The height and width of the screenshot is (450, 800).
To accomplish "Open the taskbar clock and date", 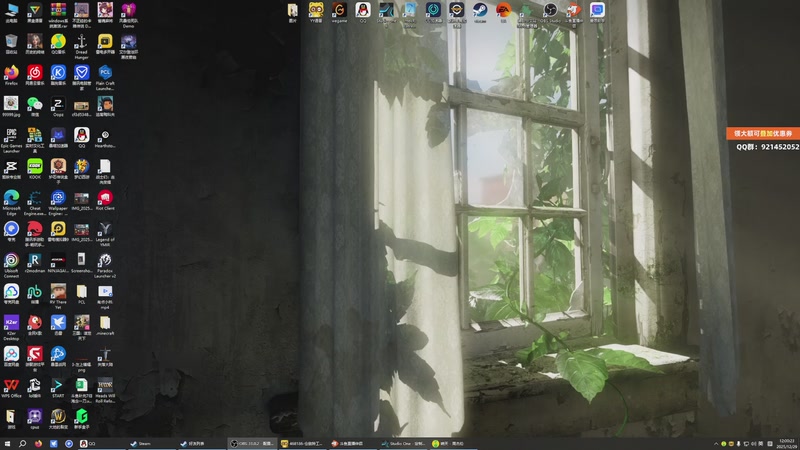I will [x=787, y=444].
